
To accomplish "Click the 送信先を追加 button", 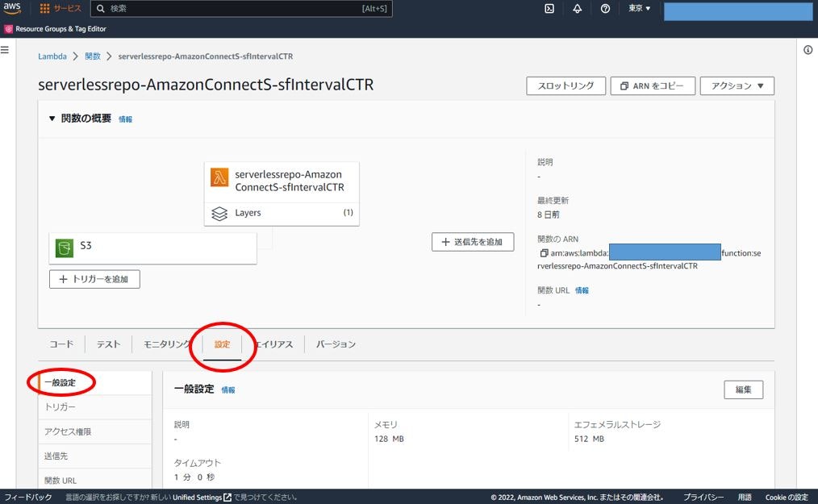I will point(473,242).
